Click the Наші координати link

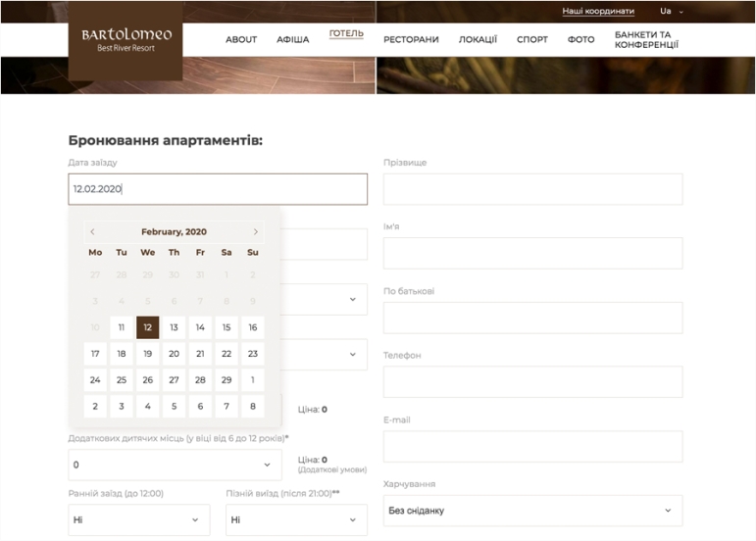[598, 12]
